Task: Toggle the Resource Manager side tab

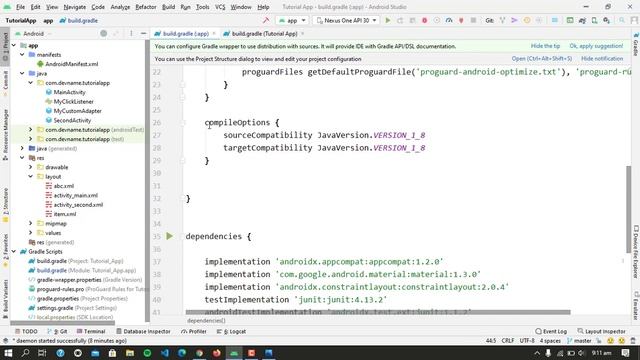Action: click(x=5, y=134)
